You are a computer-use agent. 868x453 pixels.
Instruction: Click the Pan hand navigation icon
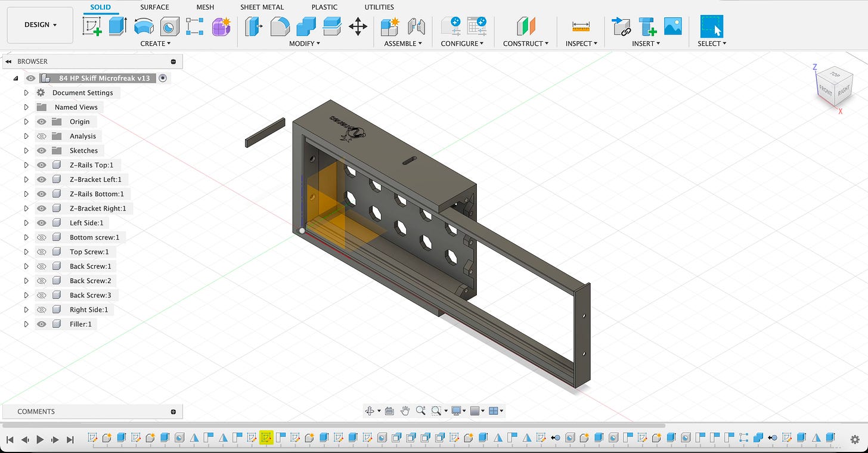[405, 411]
